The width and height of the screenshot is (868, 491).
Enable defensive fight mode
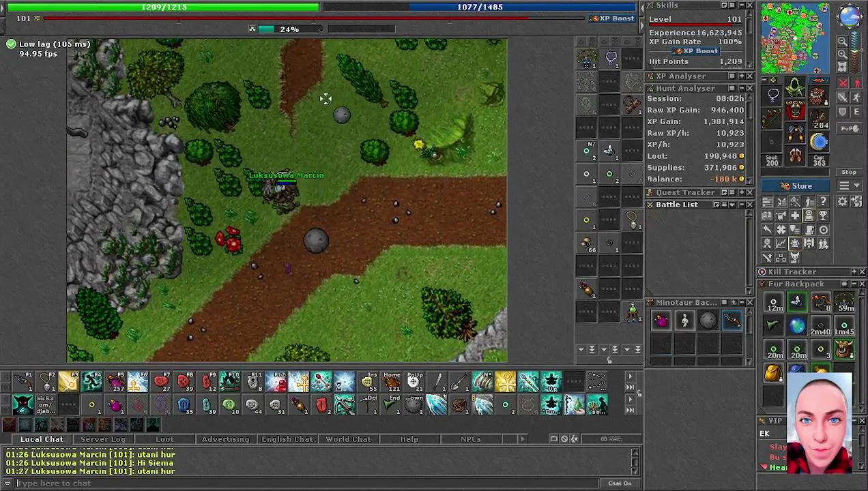coord(843,112)
